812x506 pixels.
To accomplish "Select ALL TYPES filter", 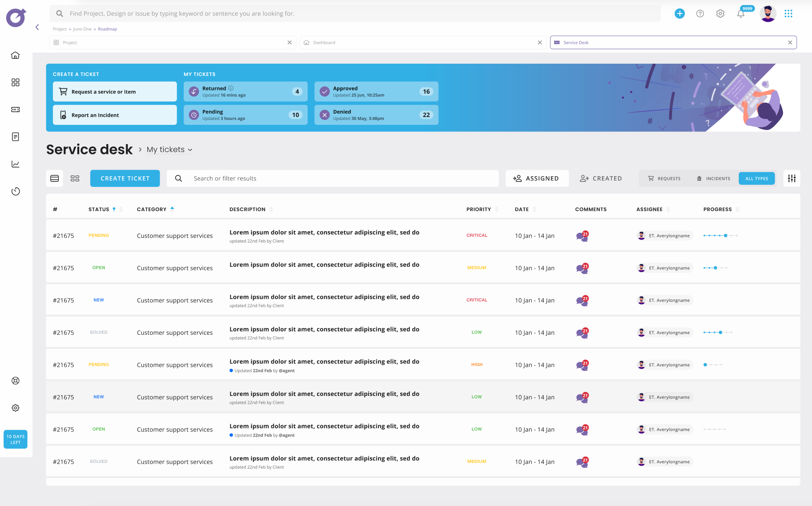I will click(x=757, y=178).
